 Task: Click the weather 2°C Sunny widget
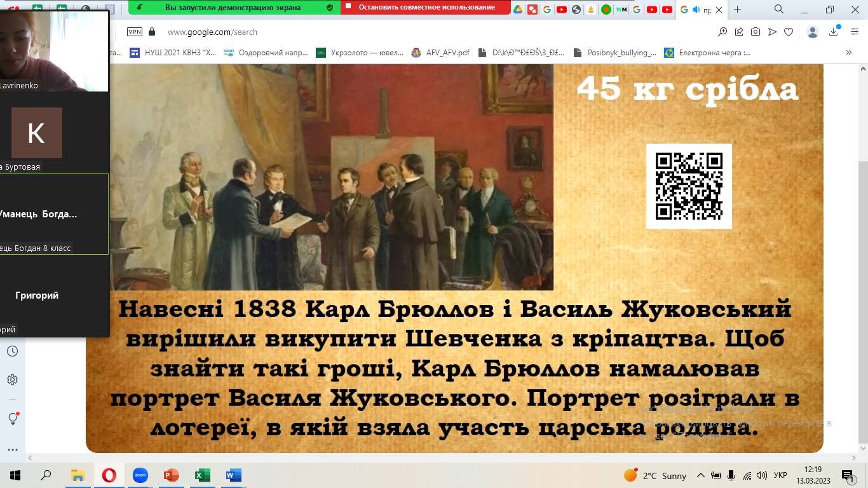[x=655, y=475]
